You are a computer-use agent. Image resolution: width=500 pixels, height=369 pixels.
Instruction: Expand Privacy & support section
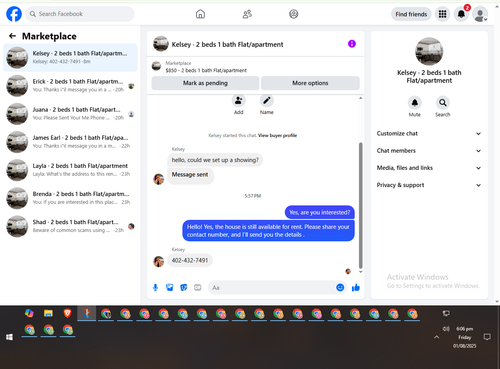click(x=429, y=185)
